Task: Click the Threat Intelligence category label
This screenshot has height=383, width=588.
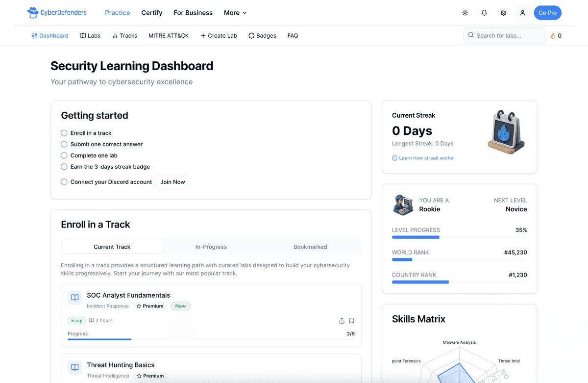Action: click(x=108, y=376)
